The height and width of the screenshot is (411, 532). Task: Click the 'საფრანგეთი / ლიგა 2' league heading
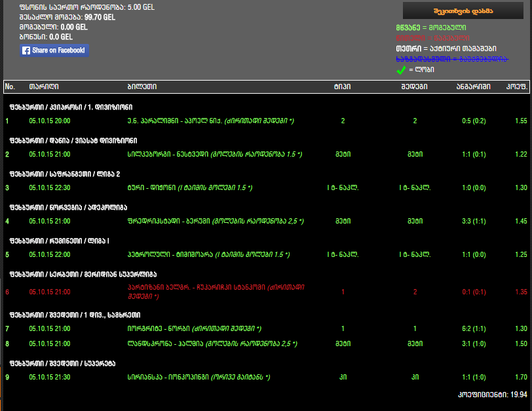click(65, 174)
